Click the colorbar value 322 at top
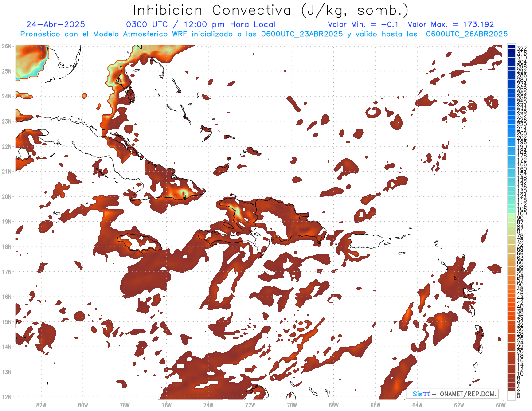This screenshot has width=532, height=411. (522, 48)
